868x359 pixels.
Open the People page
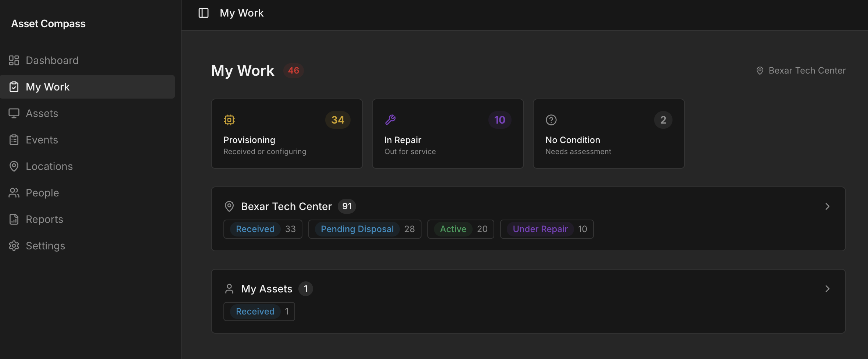click(87, 193)
